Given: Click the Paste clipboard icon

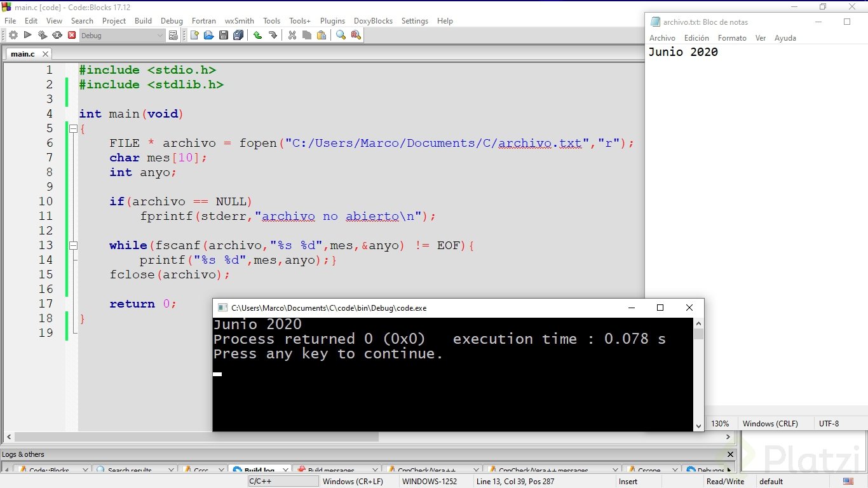Looking at the screenshot, I should tap(322, 36).
